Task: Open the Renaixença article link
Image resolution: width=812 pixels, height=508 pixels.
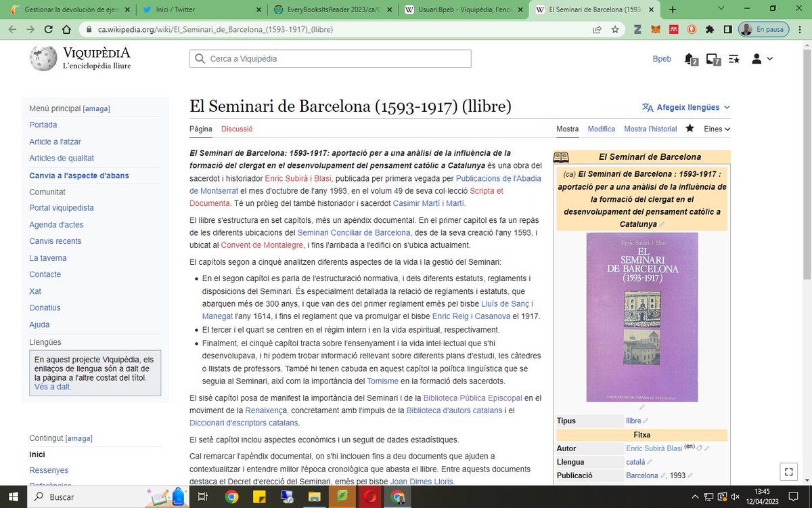Action: pos(265,410)
